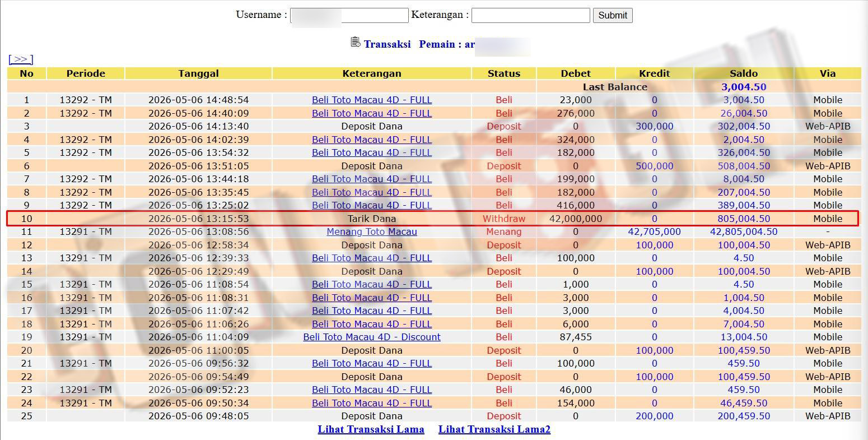Open Beli Toto Macau link dated 13:25:02
The width and height of the screenshot is (868, 440).
pos(372,205)
